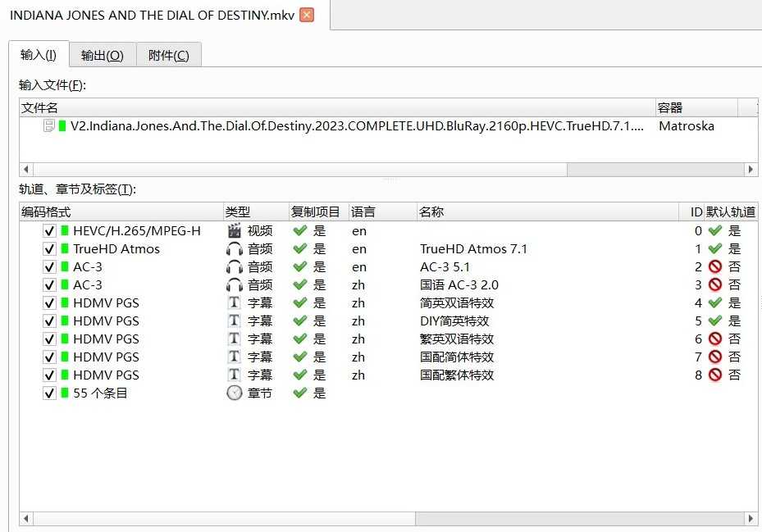The height and width of the screenshot is (532, 762).
Task: Click clock icon of the 55 chapters row
Action: click(235, 393)
